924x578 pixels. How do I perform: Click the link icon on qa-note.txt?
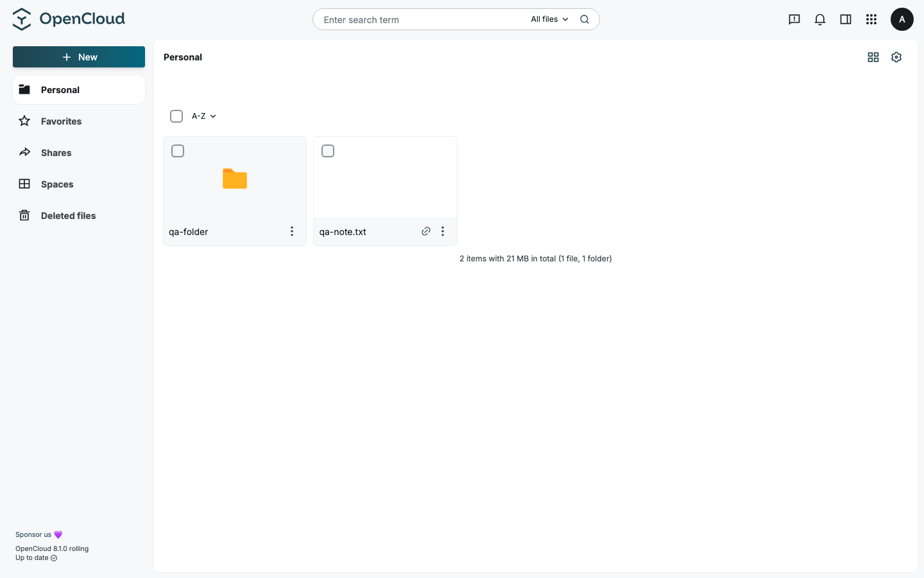pos(426,231)
